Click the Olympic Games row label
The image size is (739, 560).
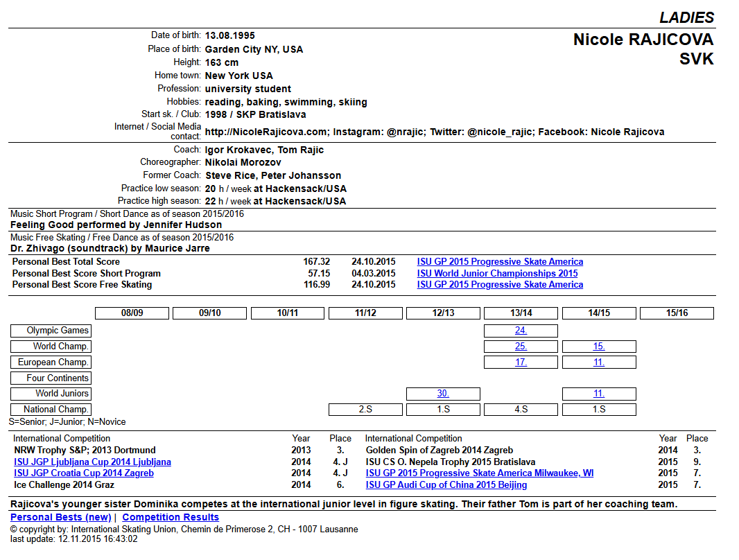click(51, 331)
